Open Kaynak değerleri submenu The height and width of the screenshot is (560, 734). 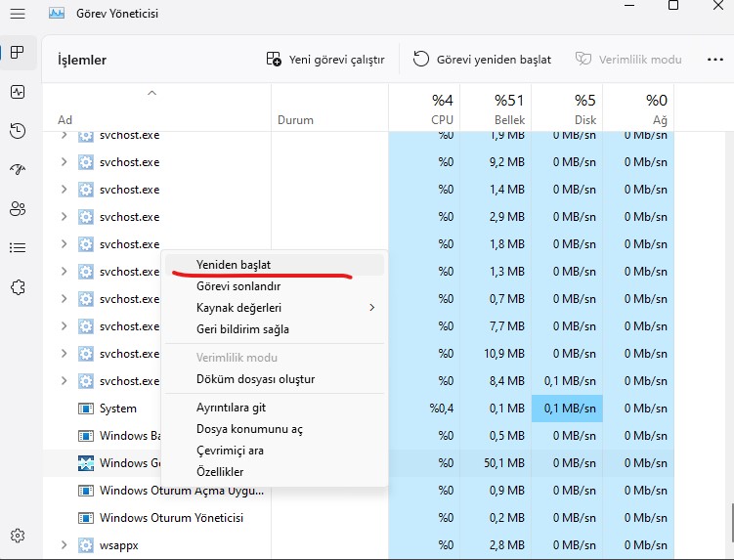[x=275, y=308]
